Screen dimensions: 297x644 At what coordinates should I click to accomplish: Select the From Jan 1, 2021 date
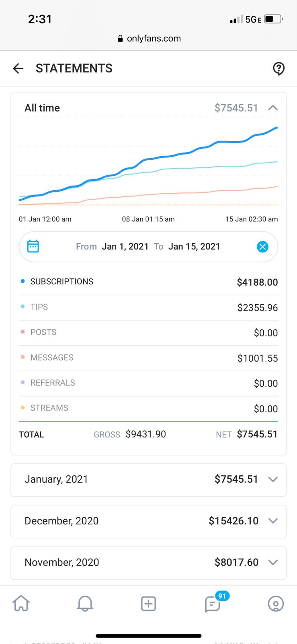pos(125,246)
